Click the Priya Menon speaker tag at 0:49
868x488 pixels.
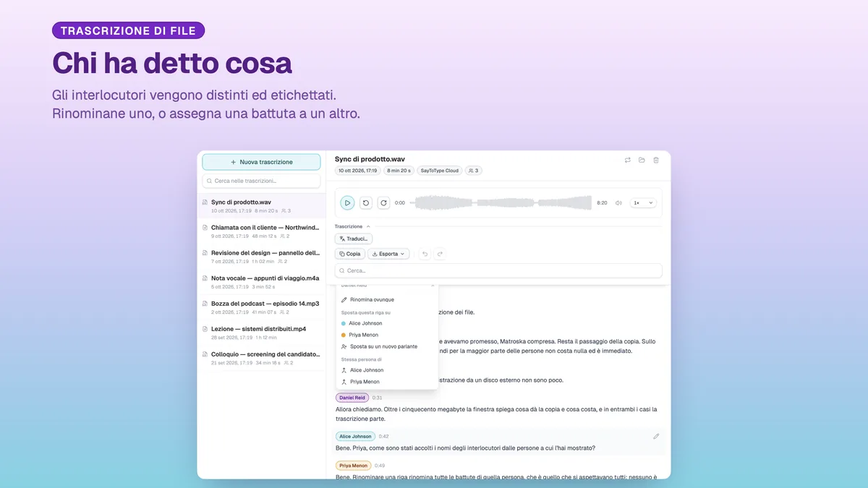353,466
